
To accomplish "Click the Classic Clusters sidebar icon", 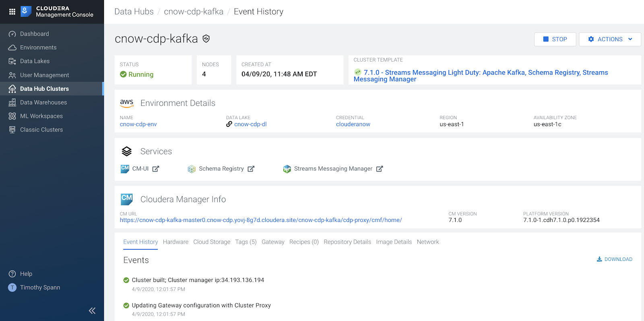I will [x=12, y=130].
